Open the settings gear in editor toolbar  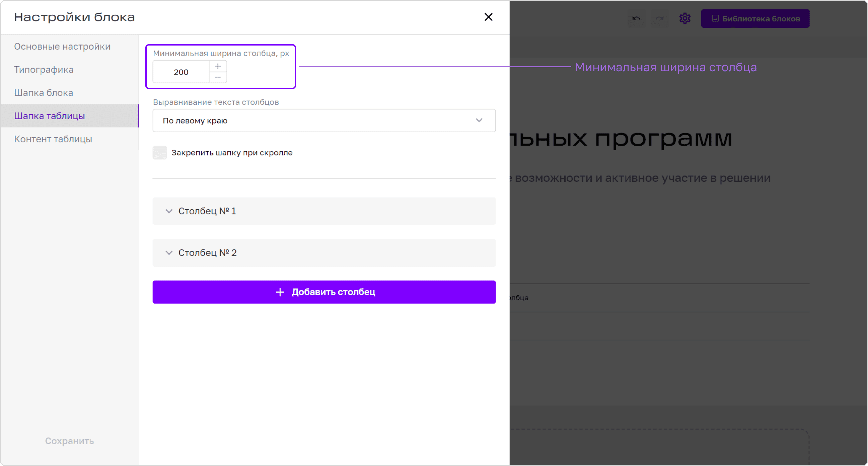click(685, 18)
